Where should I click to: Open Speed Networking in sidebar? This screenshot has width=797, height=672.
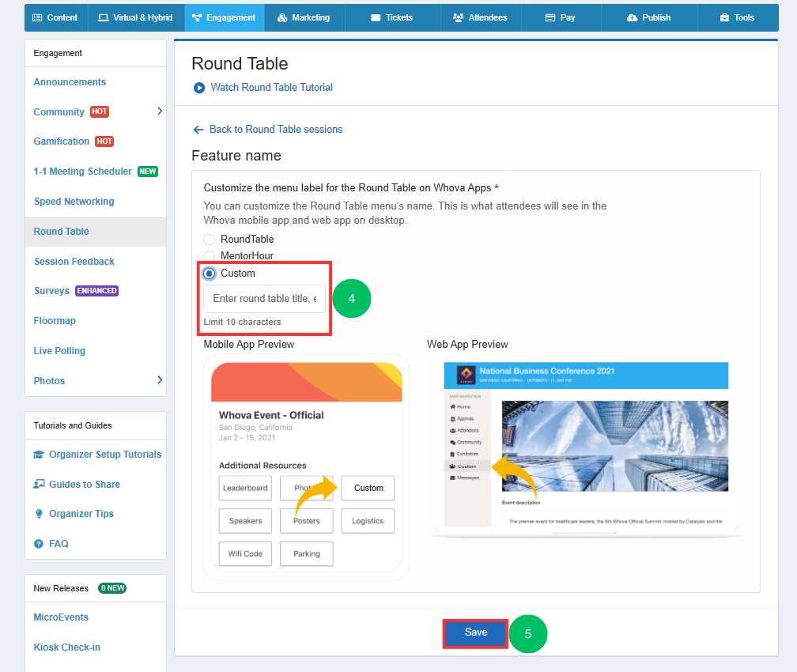point(74,202)
